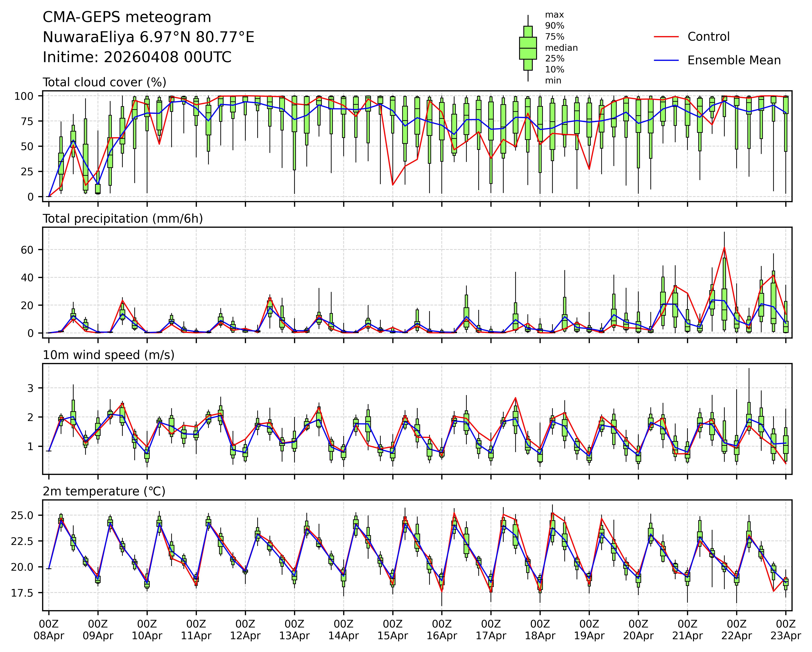The width and height of the screenshot is (812, 652).
Task: Click the red Control legend line
Action: [x=666, y=37]
